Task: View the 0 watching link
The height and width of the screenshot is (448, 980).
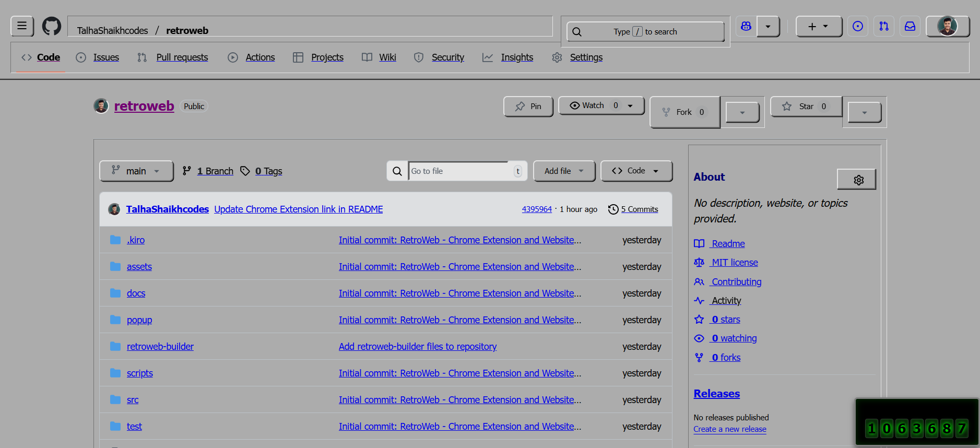Action: (725, 338)
